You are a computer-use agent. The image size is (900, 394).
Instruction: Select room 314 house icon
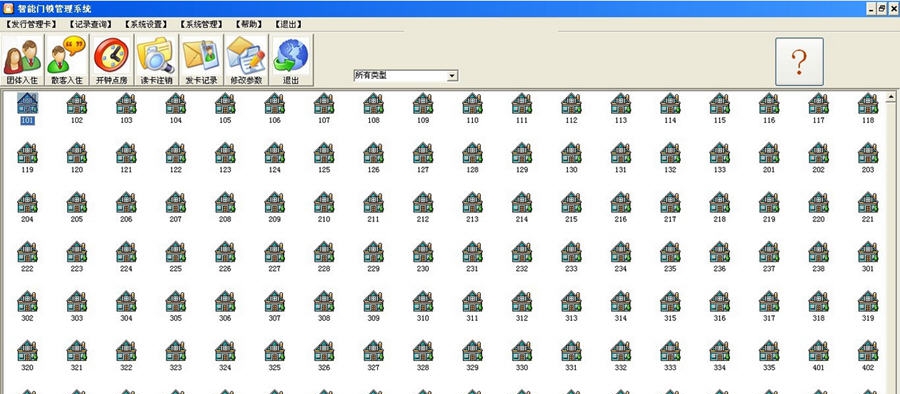[x=620, y=301]
